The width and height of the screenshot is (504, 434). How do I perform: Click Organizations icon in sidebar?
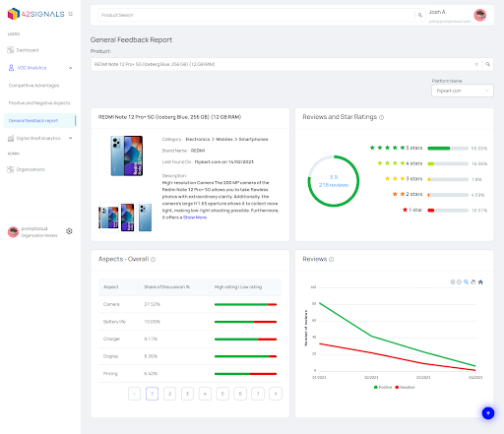pos(11,169)
